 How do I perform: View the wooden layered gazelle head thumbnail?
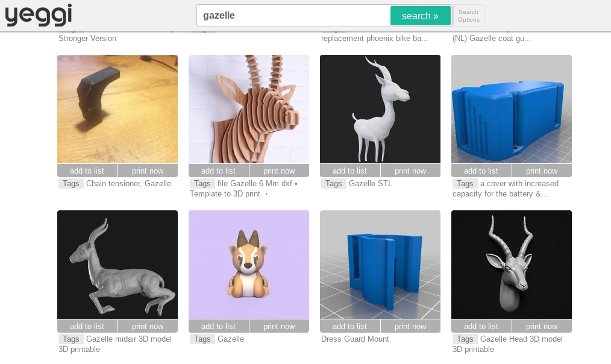pos(248,108)
